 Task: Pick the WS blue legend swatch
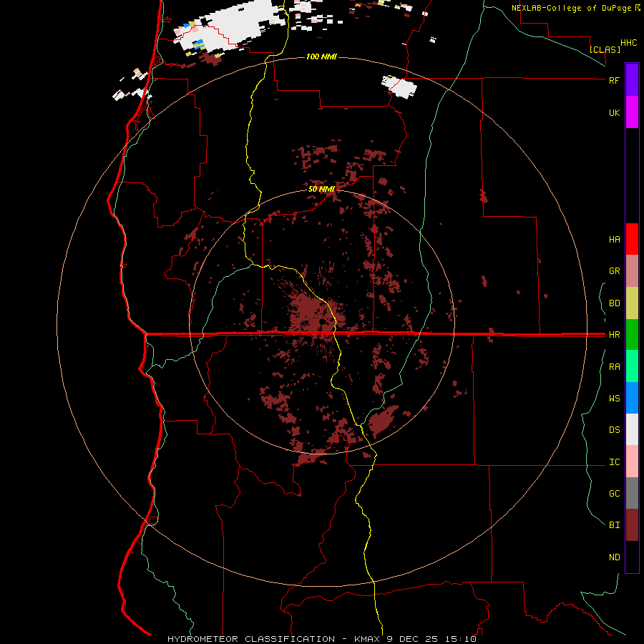632,398
